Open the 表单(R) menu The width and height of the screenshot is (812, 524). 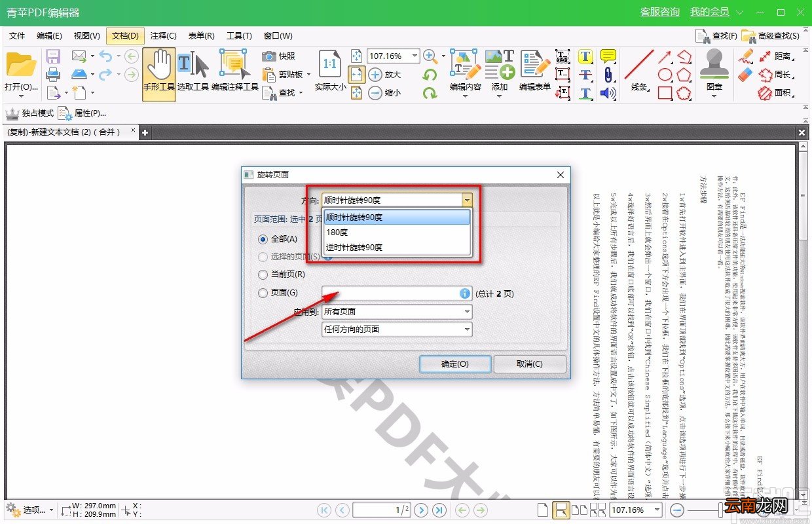click(202, 36)
